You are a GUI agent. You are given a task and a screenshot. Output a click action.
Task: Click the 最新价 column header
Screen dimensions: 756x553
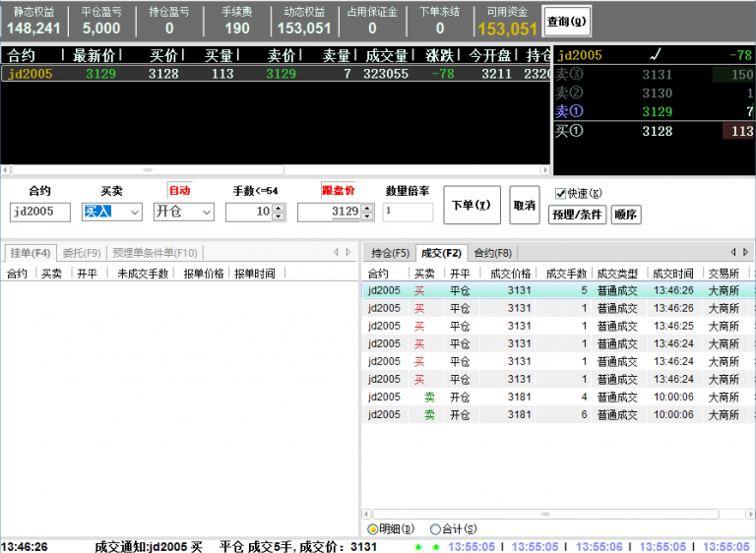pyautogui.click(x=94, y=55)
